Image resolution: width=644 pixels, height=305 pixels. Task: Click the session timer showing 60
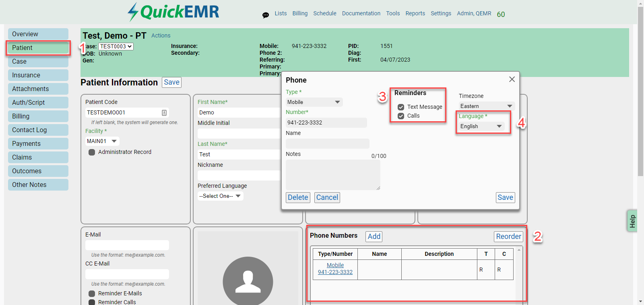point(501,15)
